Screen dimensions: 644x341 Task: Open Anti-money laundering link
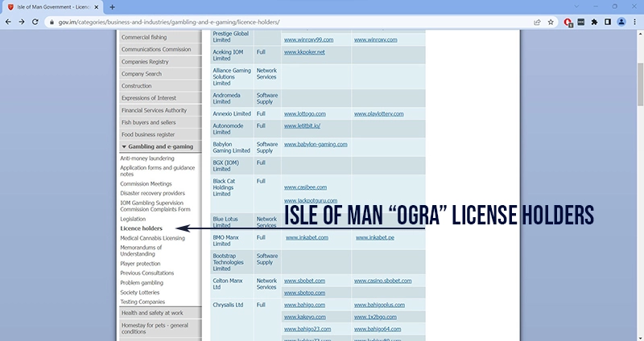(x=147, y=158)
